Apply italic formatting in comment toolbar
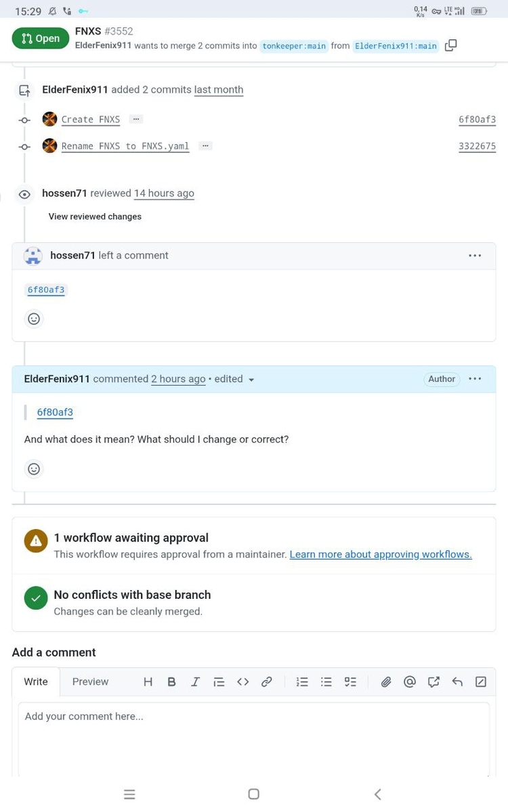 click(x=195, y=682)
